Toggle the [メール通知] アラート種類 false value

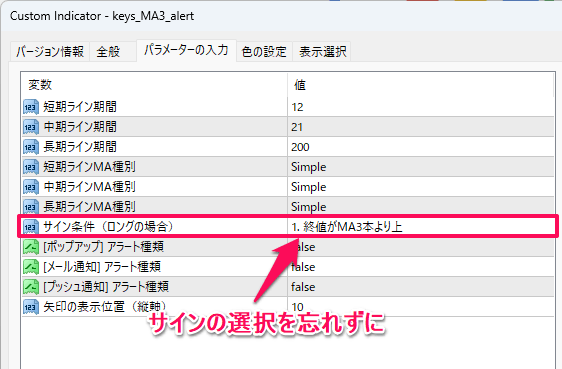tap(421, 267)
